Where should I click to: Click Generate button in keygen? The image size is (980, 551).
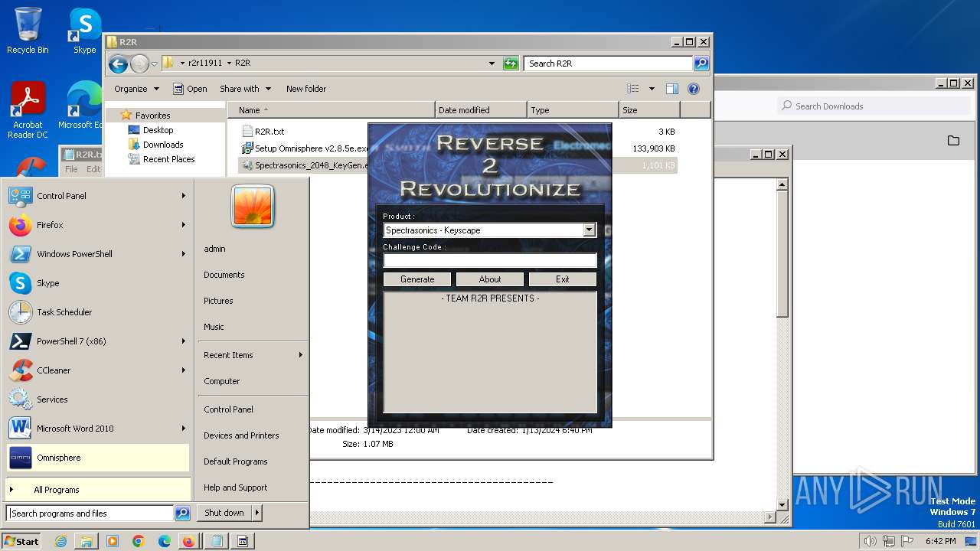(x=417, y=279)
